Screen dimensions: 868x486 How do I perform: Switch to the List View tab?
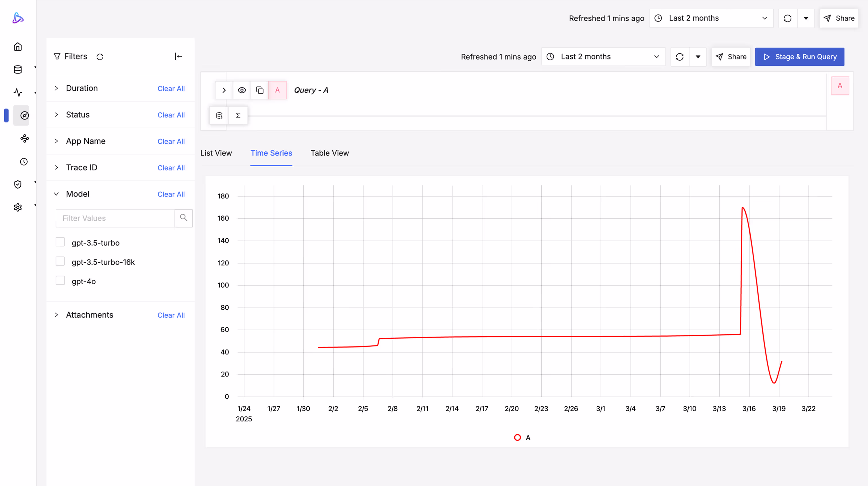point(216,153)
